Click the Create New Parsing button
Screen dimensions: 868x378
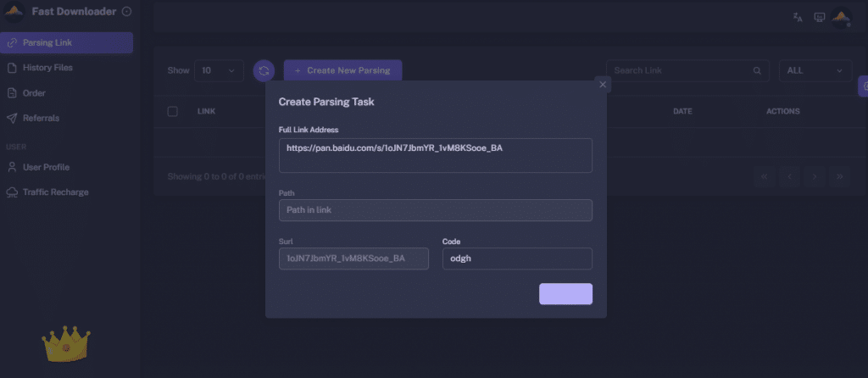point(342,71)
